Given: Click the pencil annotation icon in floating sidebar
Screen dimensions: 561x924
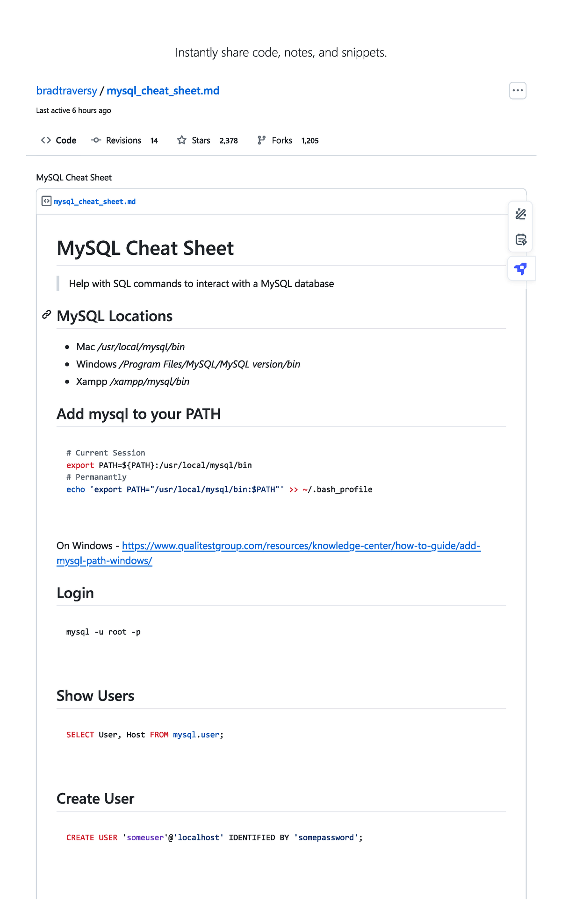Looking at the screenshot, I should click(520, 214).
